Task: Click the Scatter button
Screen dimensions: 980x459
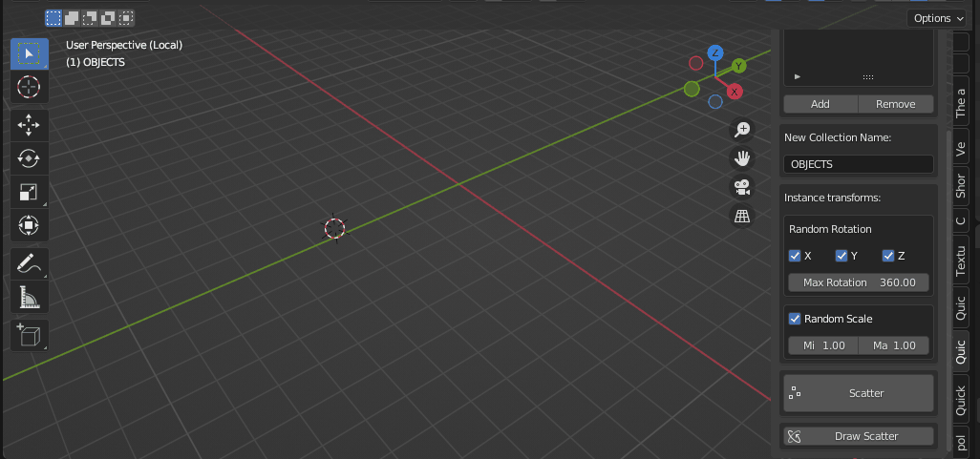Action: pos(859,393)
